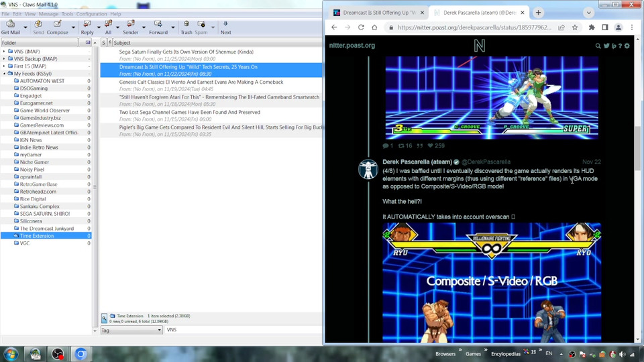Click the nitter search icon
Viewport: 644px width, 362px height.
pyautogui.click(x=598, y=46)
